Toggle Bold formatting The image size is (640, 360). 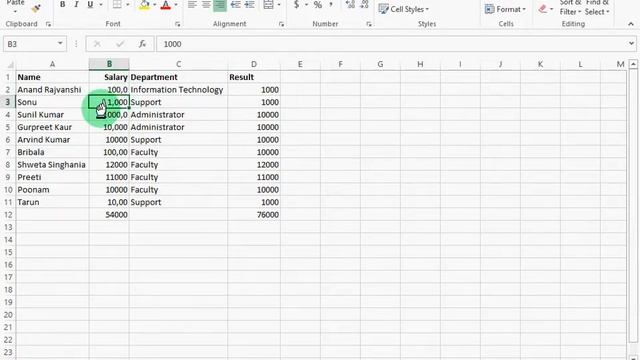click(x=62, y=4)
